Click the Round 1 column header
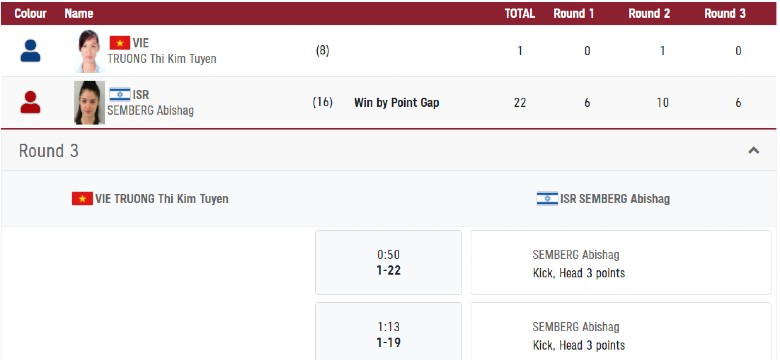This screenshot has height=360, width=780. [574, 13]
